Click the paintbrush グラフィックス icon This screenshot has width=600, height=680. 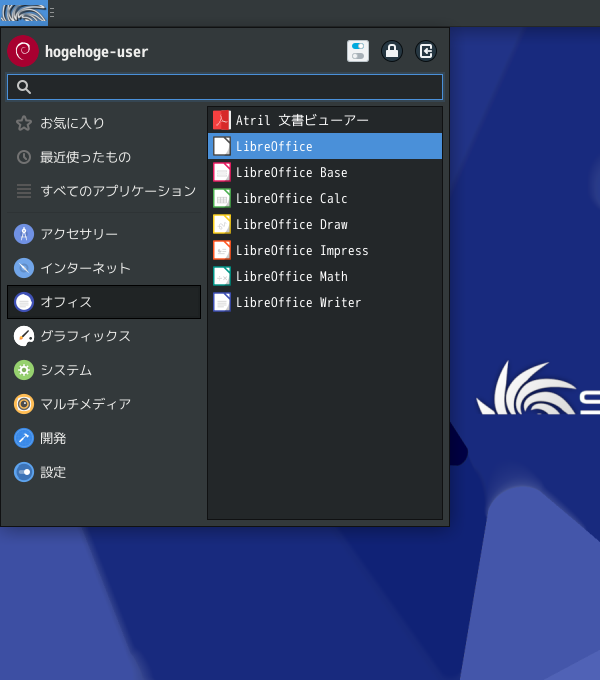(x=24, y=336)
